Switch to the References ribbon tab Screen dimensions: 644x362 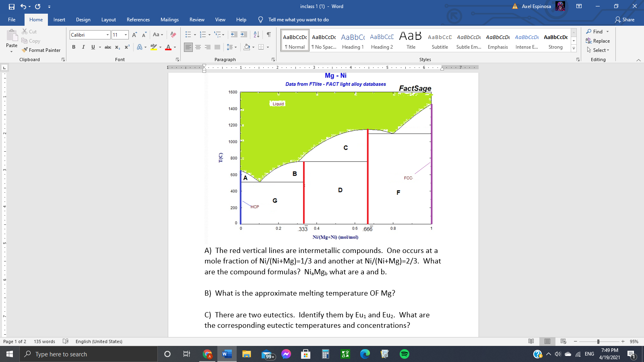(138, 19)
